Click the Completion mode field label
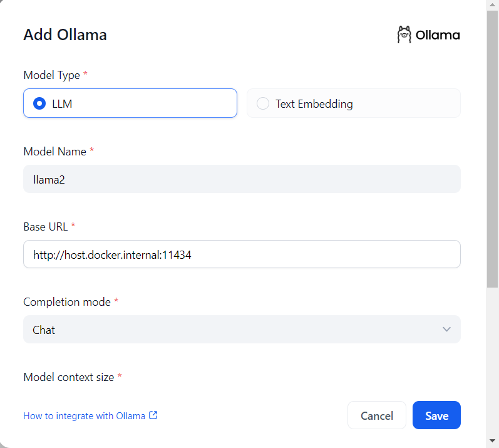Viewport: 499px width, 448px height. click(66, 302)
